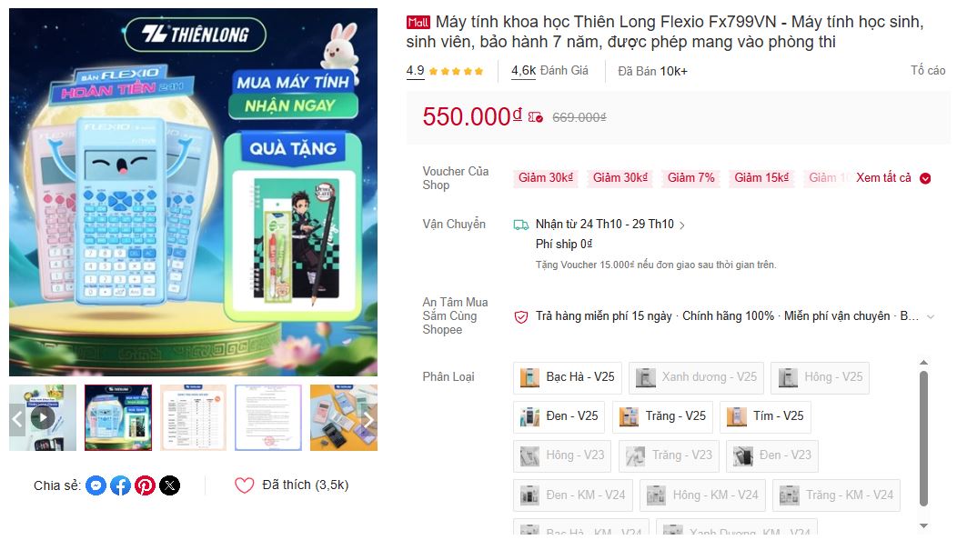Show next gallery thumbnails arrow
Viewport: 957px width, 560px height.
(368, 418)
